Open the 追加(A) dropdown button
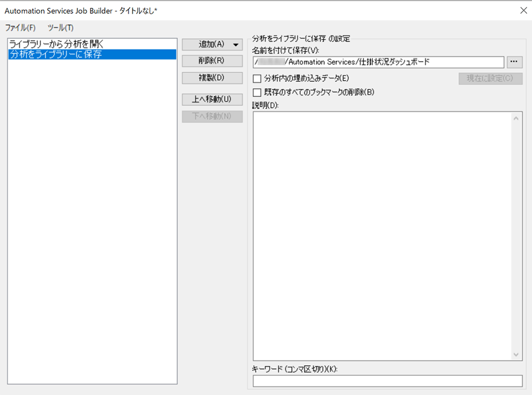The image size is (532, 395). [212, 45]
